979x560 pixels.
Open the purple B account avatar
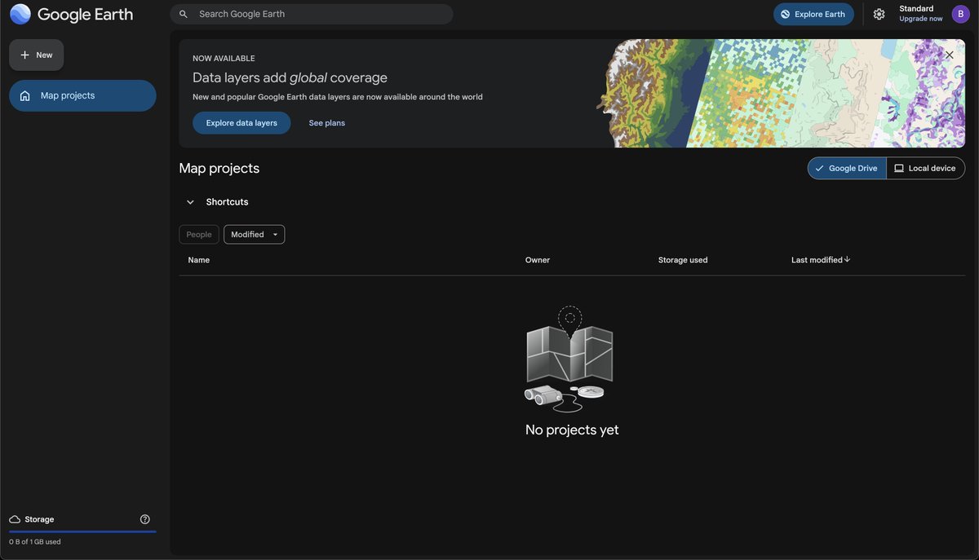point(960,14)
